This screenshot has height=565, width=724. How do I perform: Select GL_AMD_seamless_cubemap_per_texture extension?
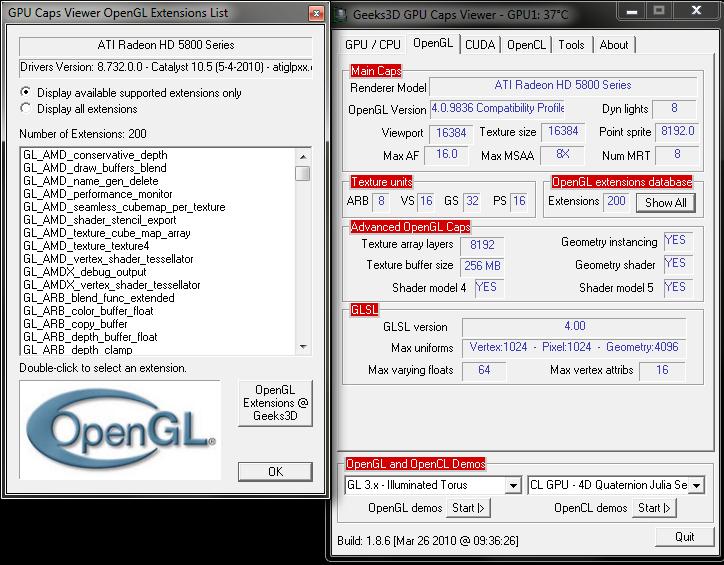coord(124,207)
